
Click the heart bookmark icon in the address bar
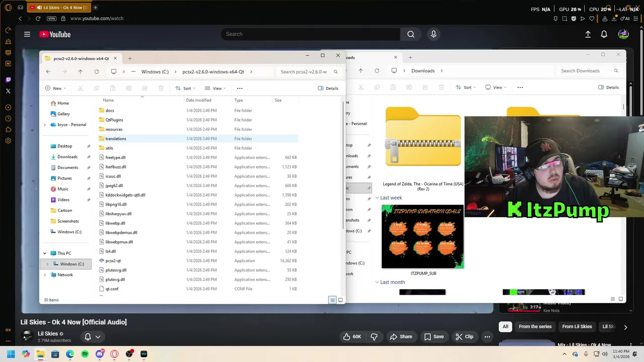click(592, 19)
